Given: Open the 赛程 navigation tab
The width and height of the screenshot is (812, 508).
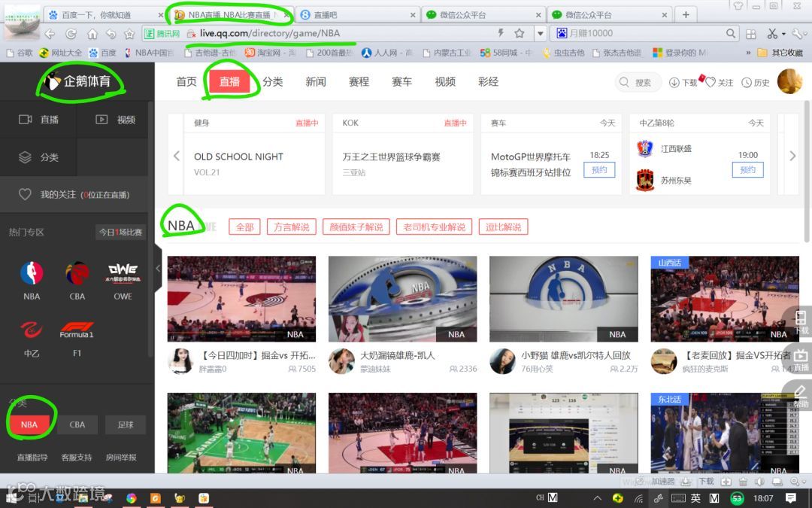Looking at the screenshot, I should (x=359, y=82).
